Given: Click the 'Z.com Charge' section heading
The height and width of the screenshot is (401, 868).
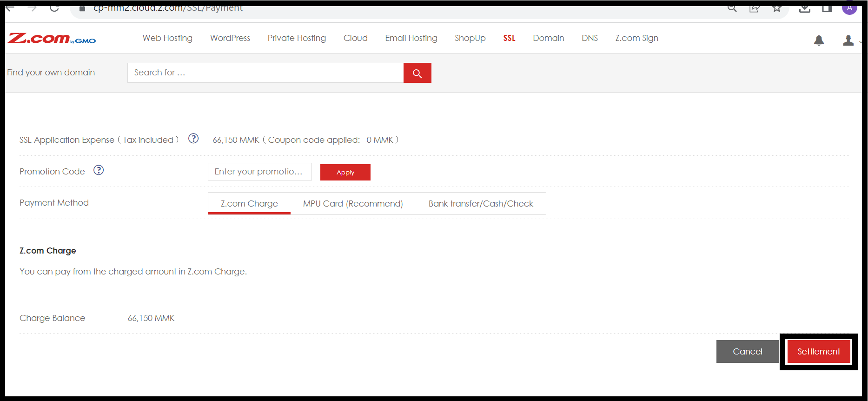Looking at the screenshot, I should coord(48,251).
